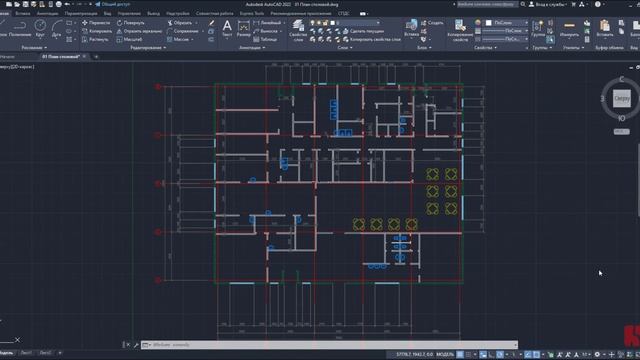Image resolution: width=640 pixels, height=360 pixels.
Task: Toggle 2D object snap in status bar
Action: (x=536, y=354)
